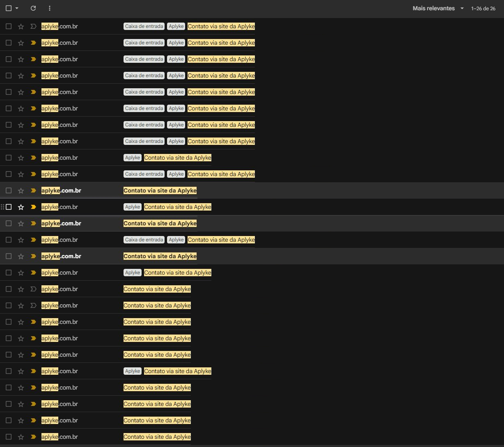Click the Refresh icon
504x447 pixels.
click(x=33, y=8)
